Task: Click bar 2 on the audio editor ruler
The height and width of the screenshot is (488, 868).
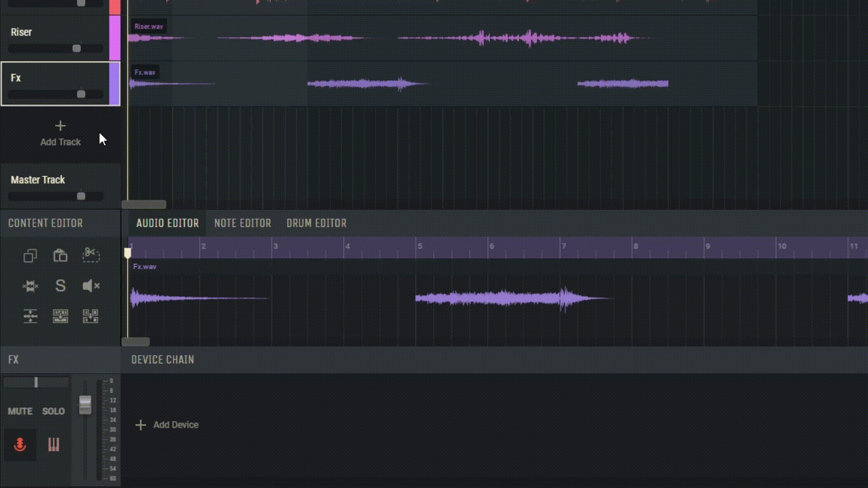Action: [x=203, y=246]
